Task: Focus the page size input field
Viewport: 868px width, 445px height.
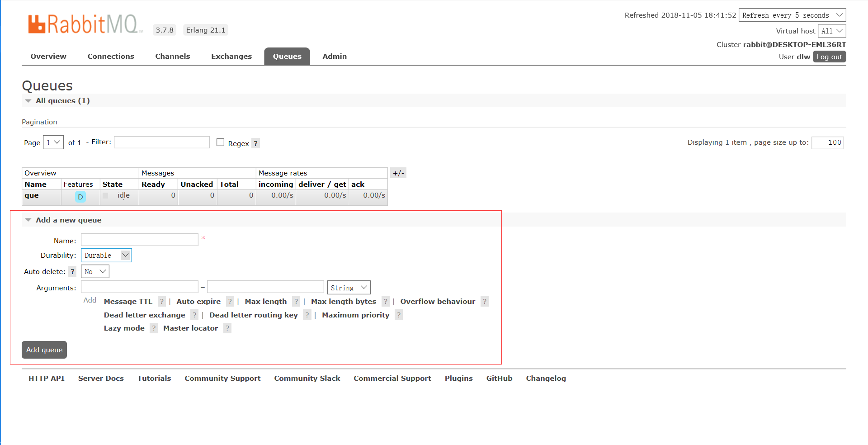Action: pos(828,142)
